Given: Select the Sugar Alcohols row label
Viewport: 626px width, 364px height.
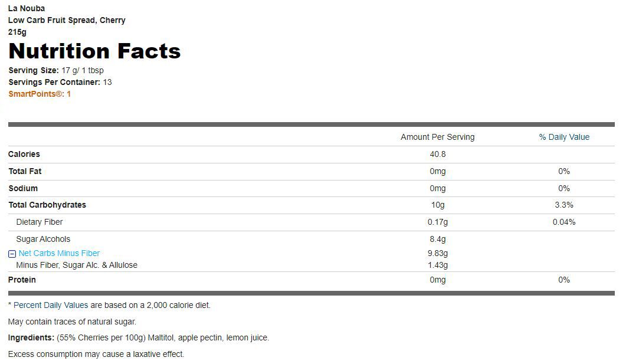Looking at the screenshot, I should coord(43,239).
